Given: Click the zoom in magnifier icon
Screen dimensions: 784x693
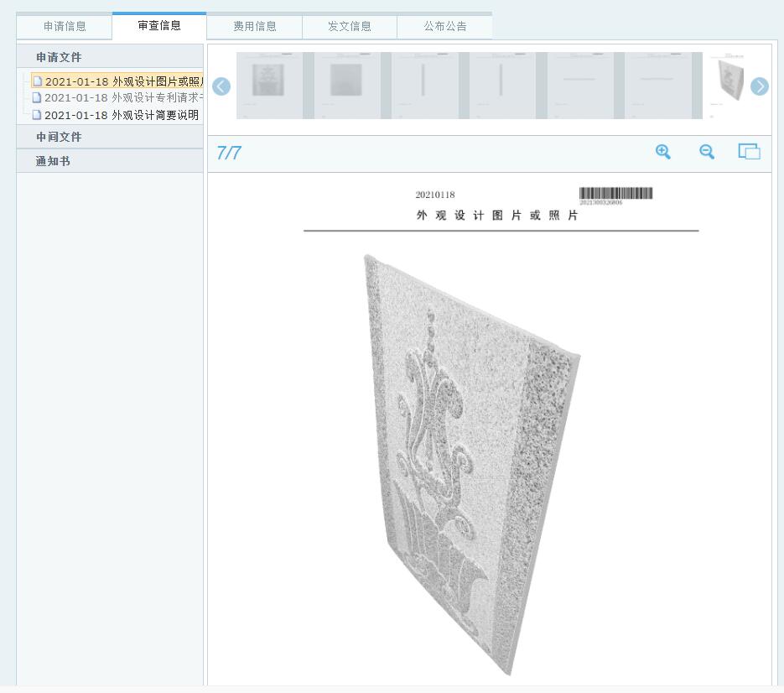Looking at the screenshot, I should (x=663, y=152).
